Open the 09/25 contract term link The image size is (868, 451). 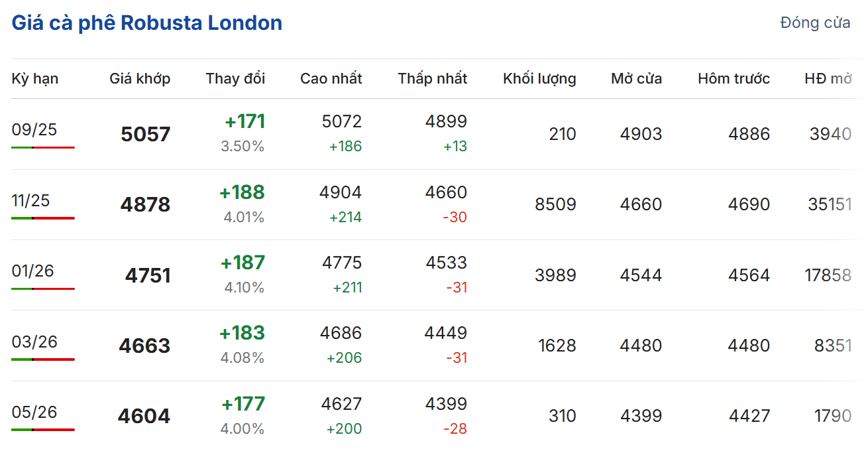[34, 130]
